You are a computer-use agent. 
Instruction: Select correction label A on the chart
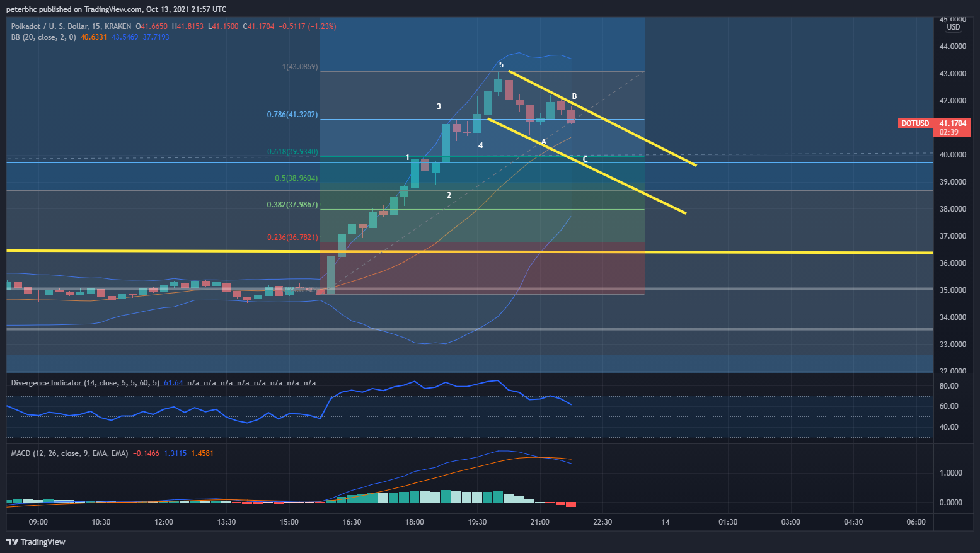click(x=544, y=142)
